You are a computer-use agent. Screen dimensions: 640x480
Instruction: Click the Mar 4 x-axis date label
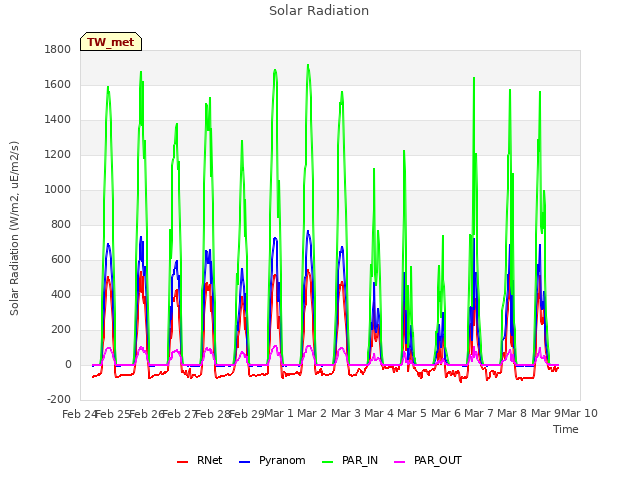click(379, 413)
